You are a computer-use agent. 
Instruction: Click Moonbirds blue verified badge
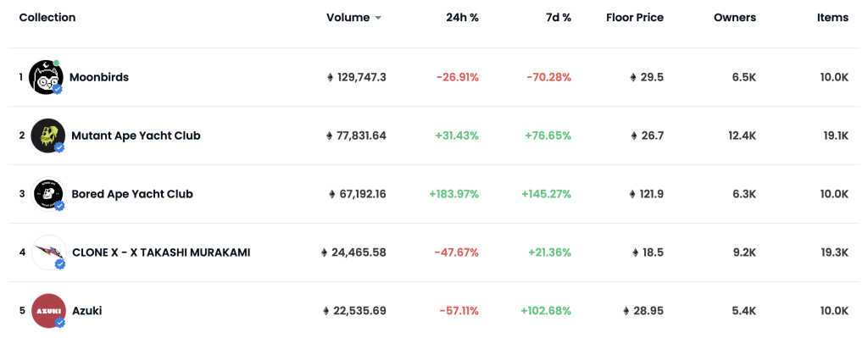point(57,89)
